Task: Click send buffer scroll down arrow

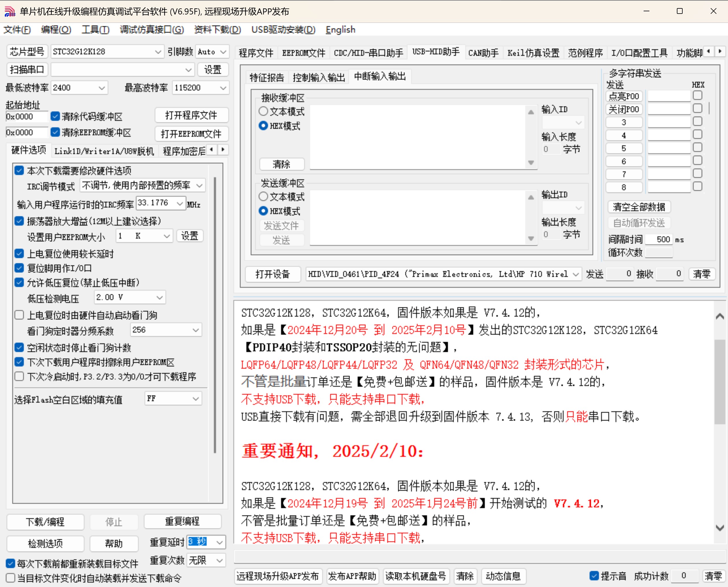Action: pyautogui.click(x=531, y=238)
